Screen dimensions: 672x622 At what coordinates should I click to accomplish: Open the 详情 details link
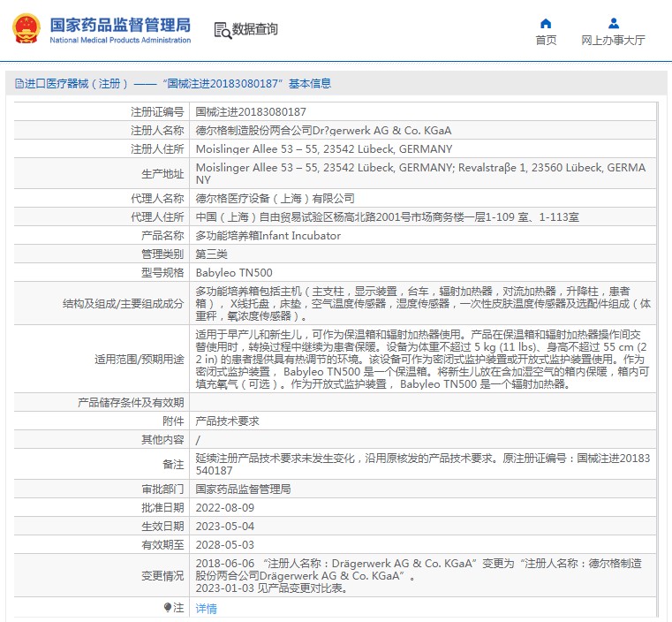point(206,608)
